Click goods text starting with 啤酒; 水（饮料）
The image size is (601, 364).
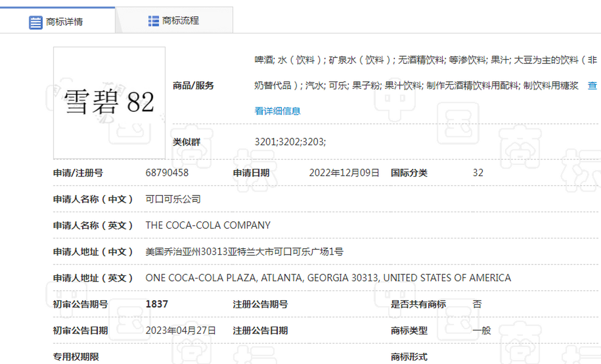click(426, 60)
